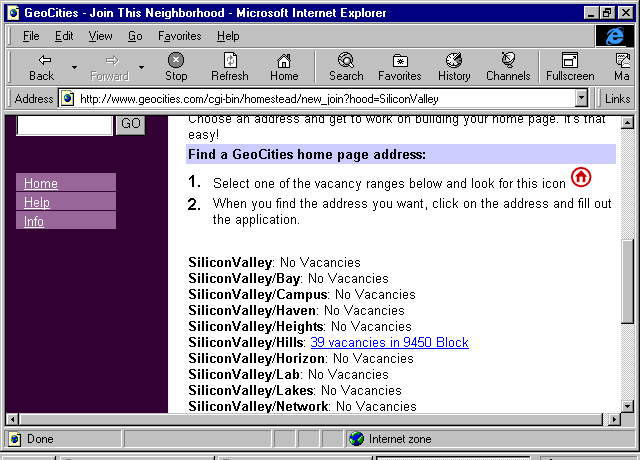The height and width of the screenshot is (460, 640).
Task: Click the vertical scrollbar up arrow
Action: pyautogui.click(x=627, y=122)
